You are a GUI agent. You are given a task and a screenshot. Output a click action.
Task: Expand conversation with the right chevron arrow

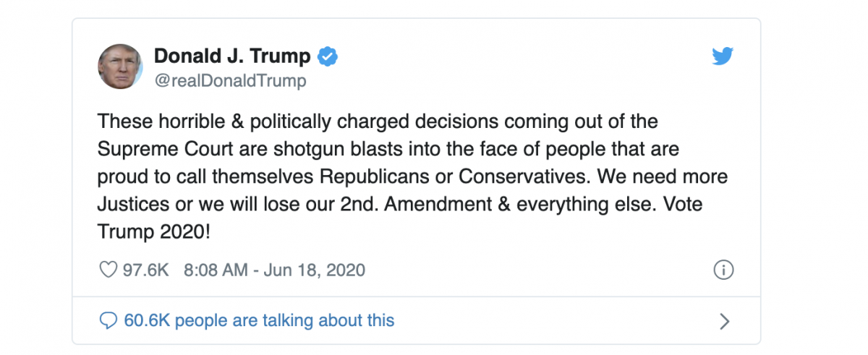[x=724, y=321]
